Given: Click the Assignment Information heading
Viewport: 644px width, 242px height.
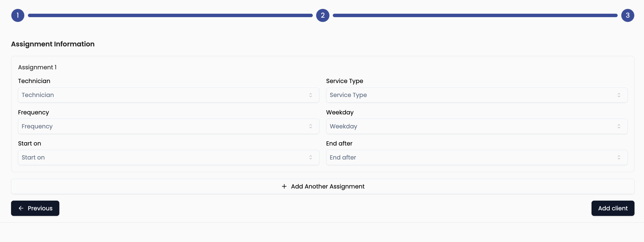Looking at the screenshot, I should point(52,44).
